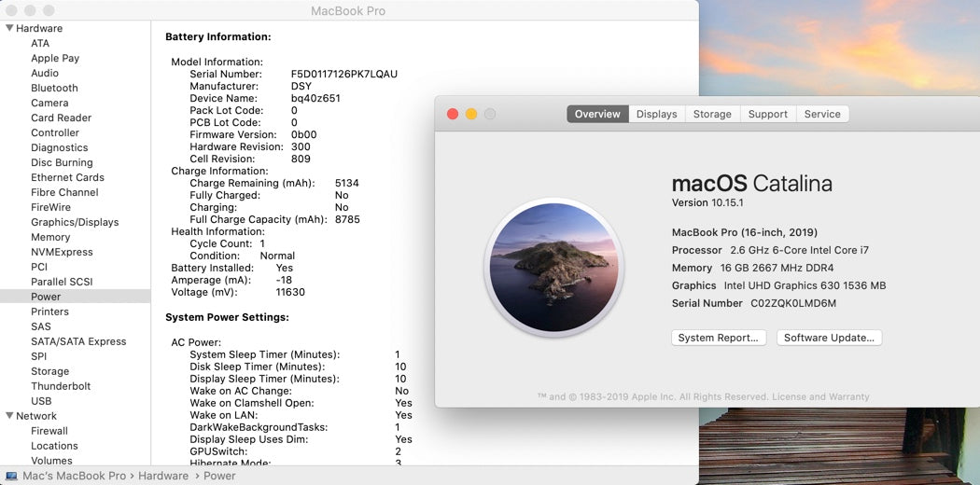Open Diagnostics in the Hardware list
This screenshot has height=485, width=980.
tap(60, 148)
